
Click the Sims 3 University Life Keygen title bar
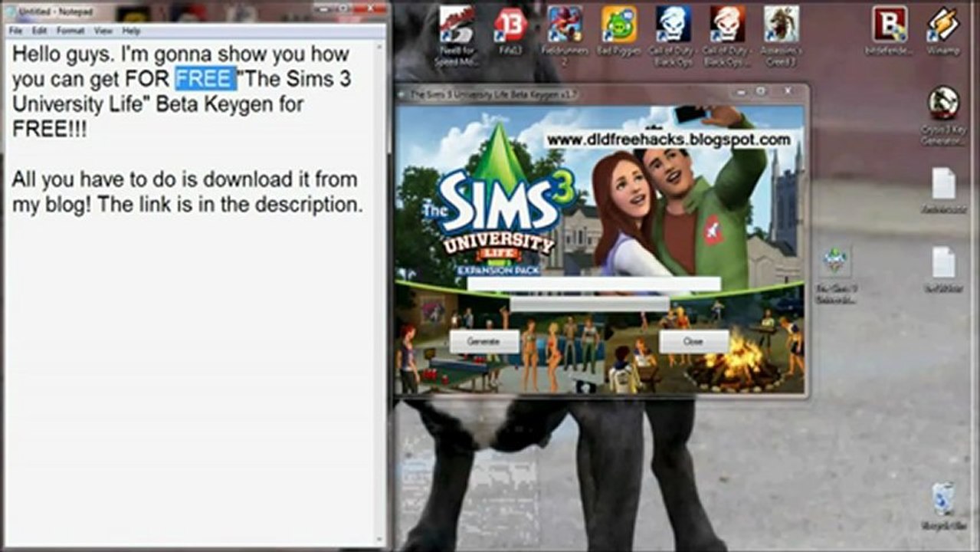click(601, 94)
